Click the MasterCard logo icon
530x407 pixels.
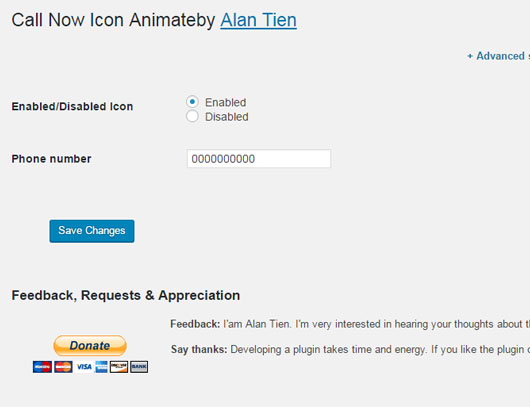tap(63, 367)
